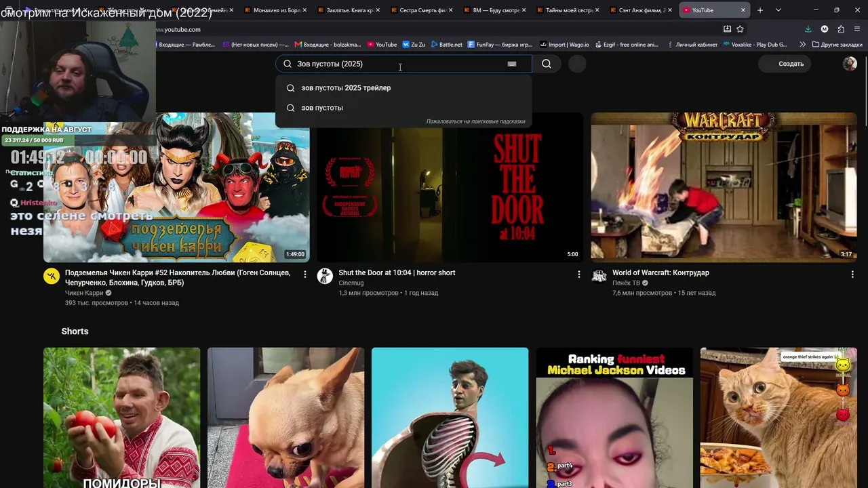Open the 'Import | Wago.io' bookmark
Image resolution: width=868 pixels, height=488 pixels.
564,45
